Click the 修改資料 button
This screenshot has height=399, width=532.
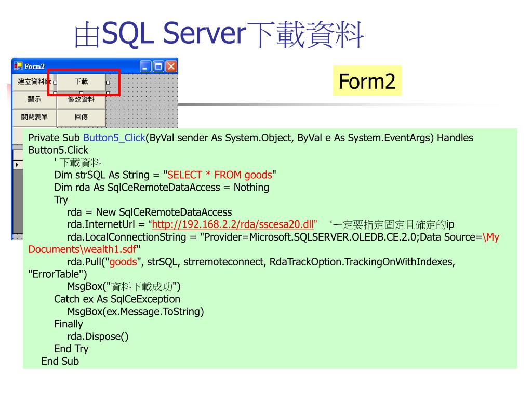point(81,99)
